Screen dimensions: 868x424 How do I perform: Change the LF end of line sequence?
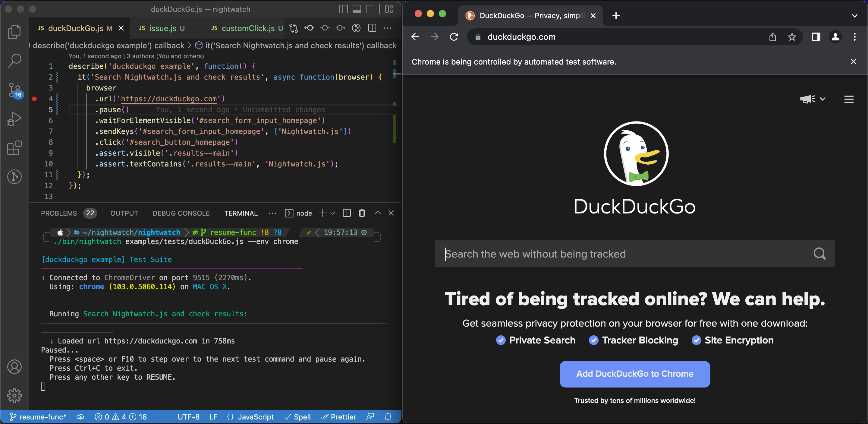(x=213, y=417)
